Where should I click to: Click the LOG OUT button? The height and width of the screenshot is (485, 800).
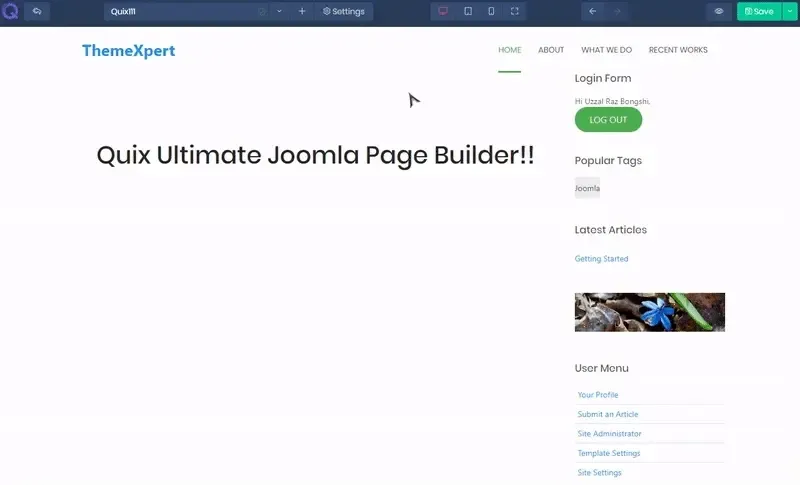coord(608,120)
